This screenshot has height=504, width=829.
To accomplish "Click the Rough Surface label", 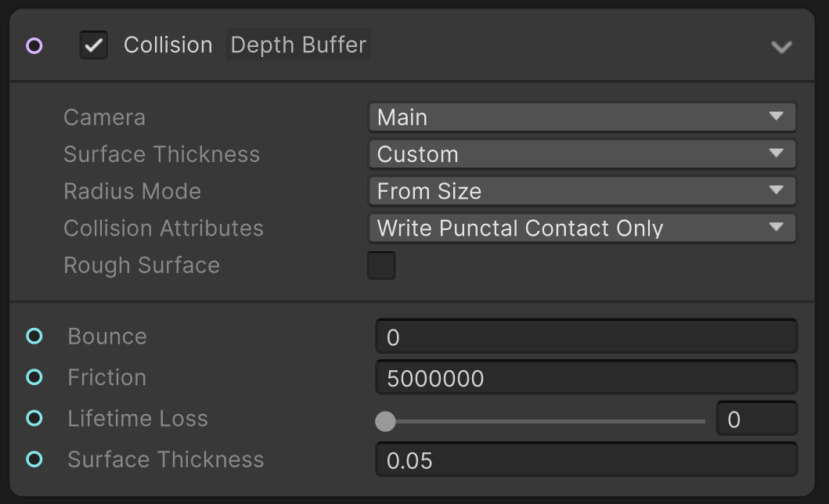I will click(x=142, y=265).
